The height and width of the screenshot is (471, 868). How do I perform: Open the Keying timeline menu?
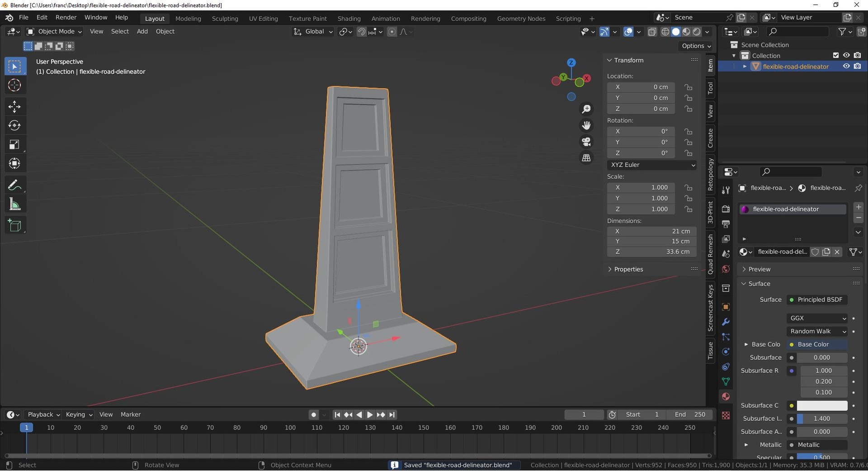pyautogui.click(x=79, y=414)
